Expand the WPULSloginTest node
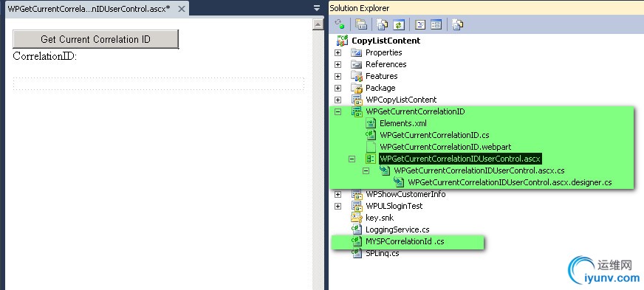This screenshot has height=290, width=644. [338, 206]
